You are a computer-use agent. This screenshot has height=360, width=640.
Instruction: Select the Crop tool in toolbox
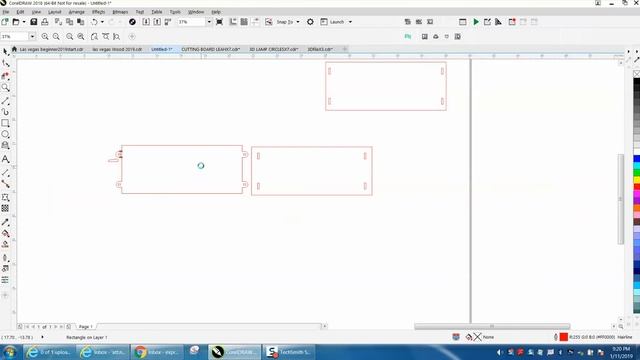tap(5, 76)
